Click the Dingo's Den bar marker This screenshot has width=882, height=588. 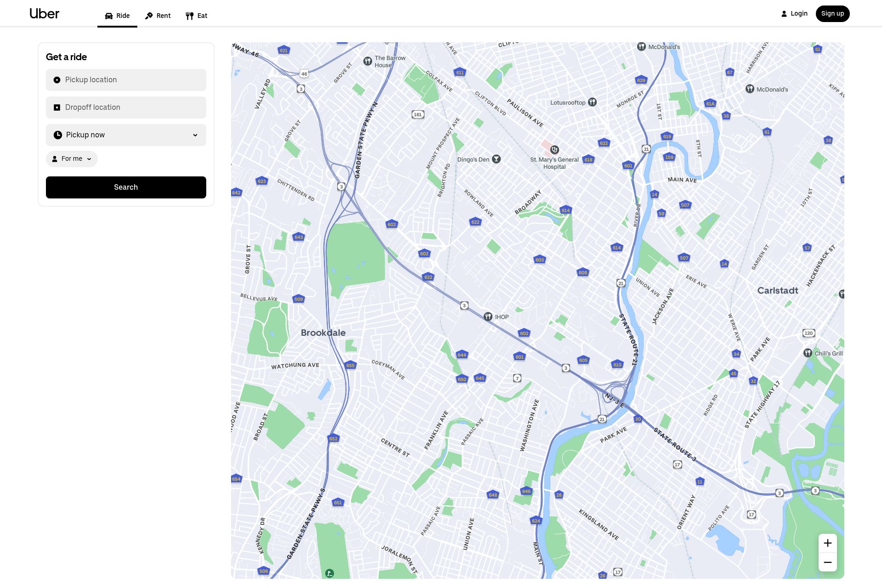pos(496,159)
